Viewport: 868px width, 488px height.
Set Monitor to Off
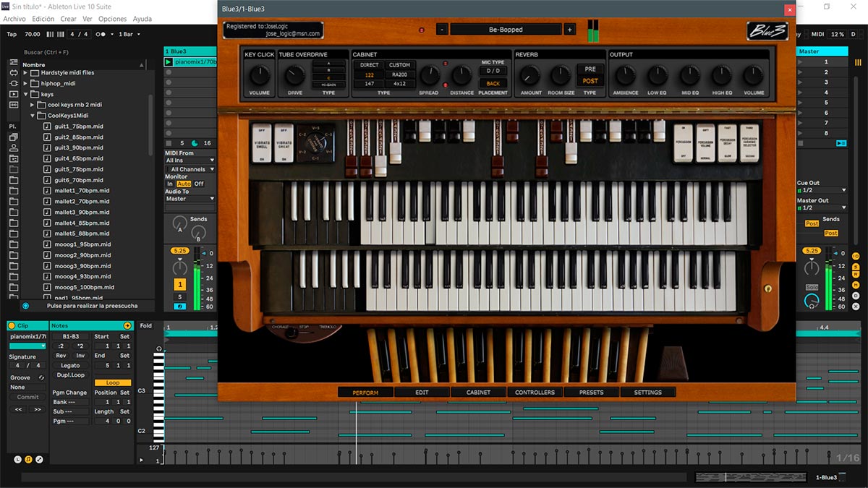(199, 184)
